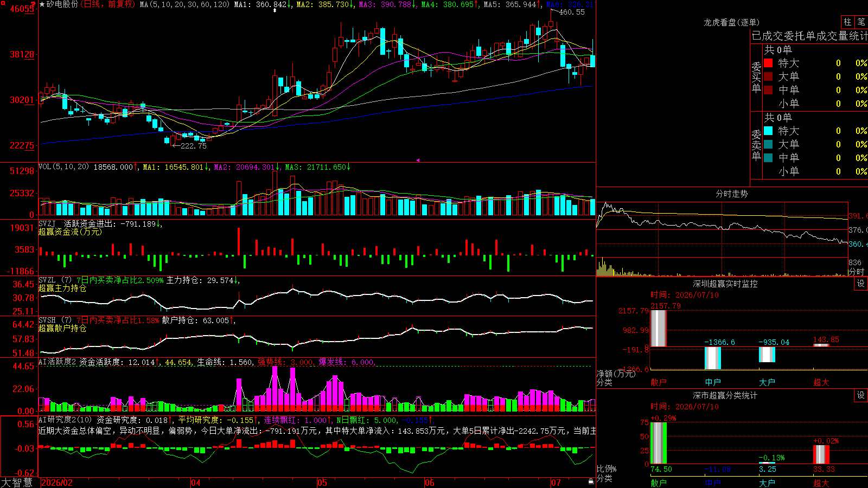The height and width of the screenshot is (488, 868).
Task: Click the 超大 33.33 bar in 分类统计
Action: (x=821, y=454)
